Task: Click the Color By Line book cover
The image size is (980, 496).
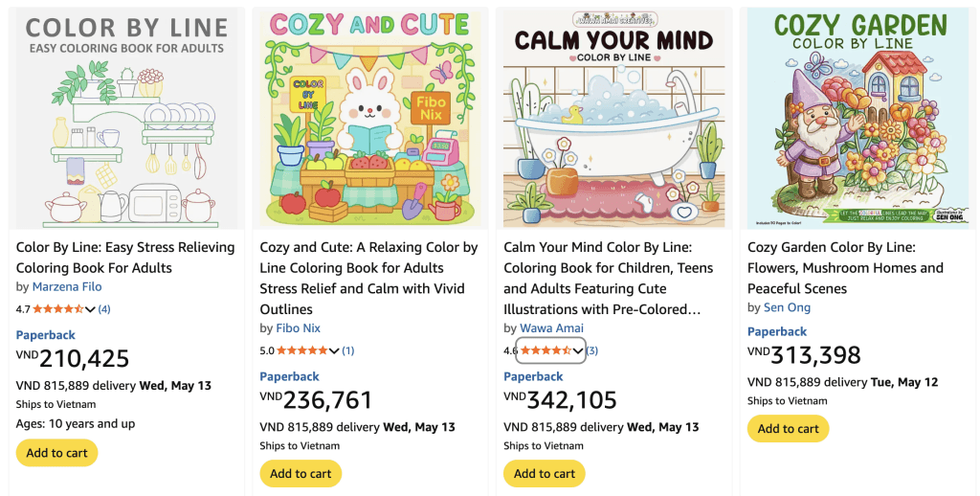Action: [x=125, y=118]
